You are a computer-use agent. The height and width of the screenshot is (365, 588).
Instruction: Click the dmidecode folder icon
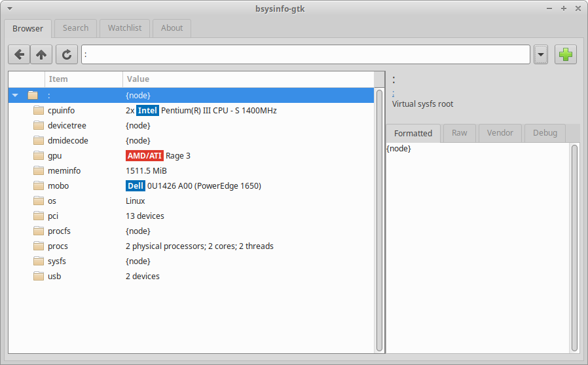click(39, 140)
